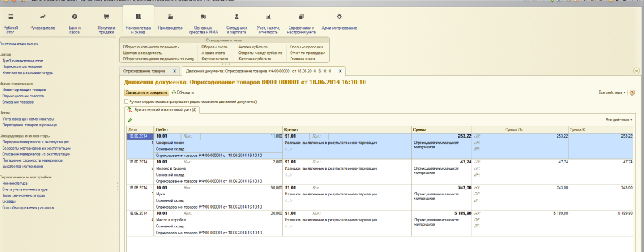Switch to the Оприходование товаров tab
The height and width of the screenshot is (252, 644).
tap(144, 71)
